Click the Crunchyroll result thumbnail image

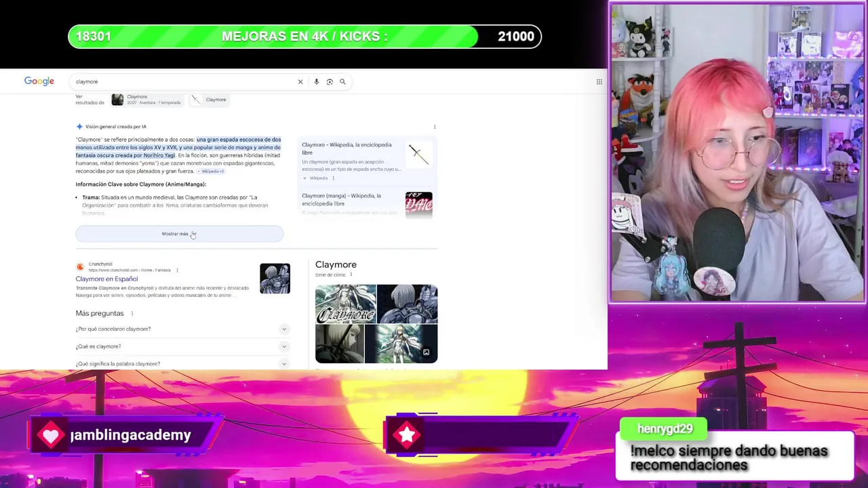point(275,279)
